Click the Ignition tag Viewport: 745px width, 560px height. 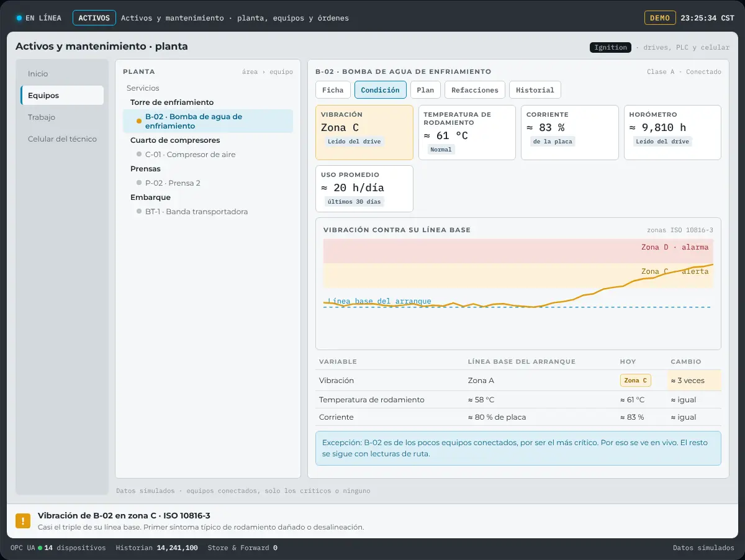pyautogui.click(x=610, y=47)
